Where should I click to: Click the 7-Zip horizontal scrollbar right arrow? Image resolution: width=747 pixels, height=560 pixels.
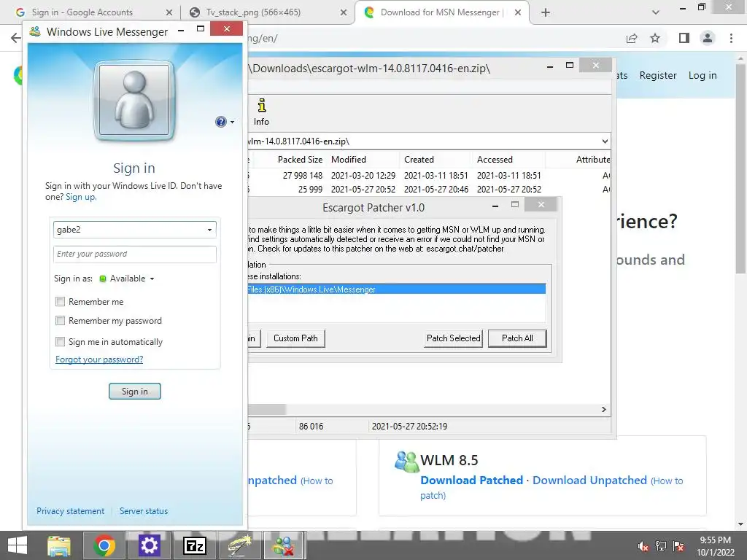coord(603,410)
